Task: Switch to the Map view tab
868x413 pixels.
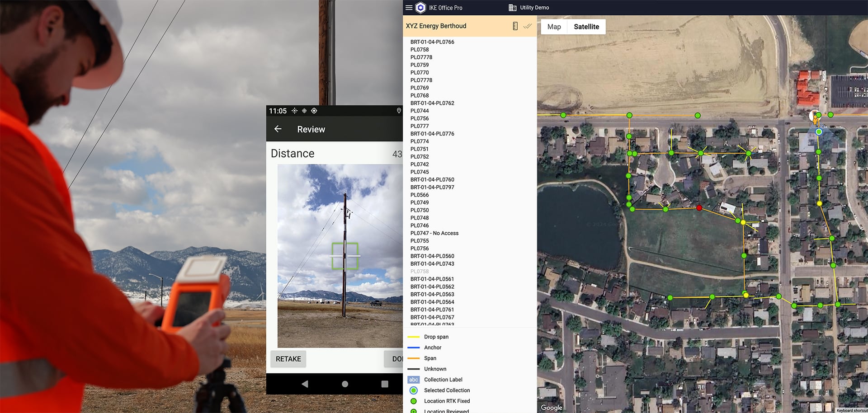Action: click(x=554, y=27)
